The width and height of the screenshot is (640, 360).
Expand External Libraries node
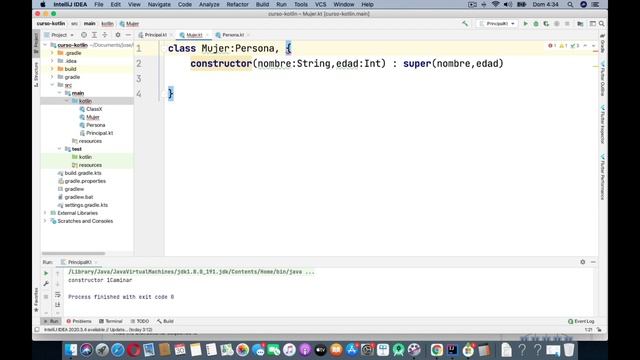tap(45, 213)
